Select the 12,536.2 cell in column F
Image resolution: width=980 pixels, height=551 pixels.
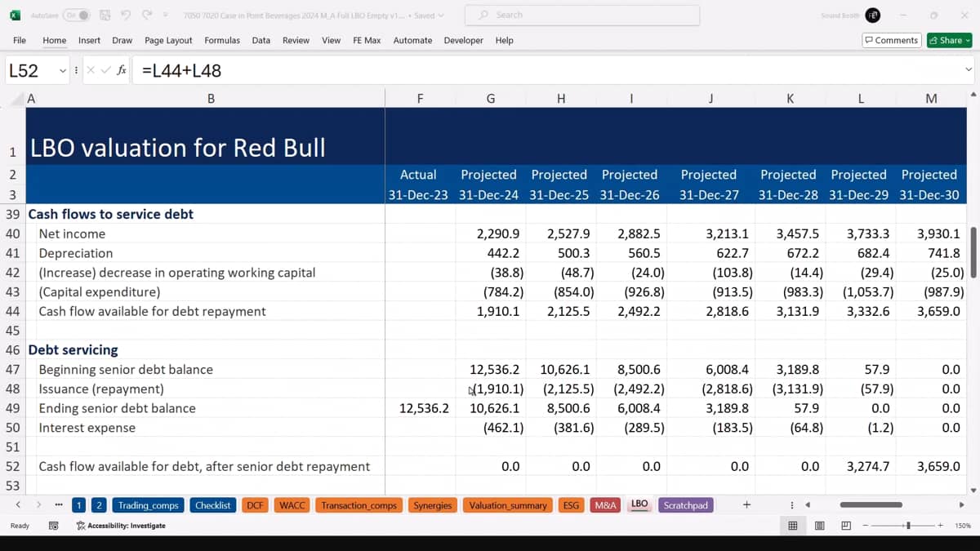pyautogui.click(x=420, y=408)
